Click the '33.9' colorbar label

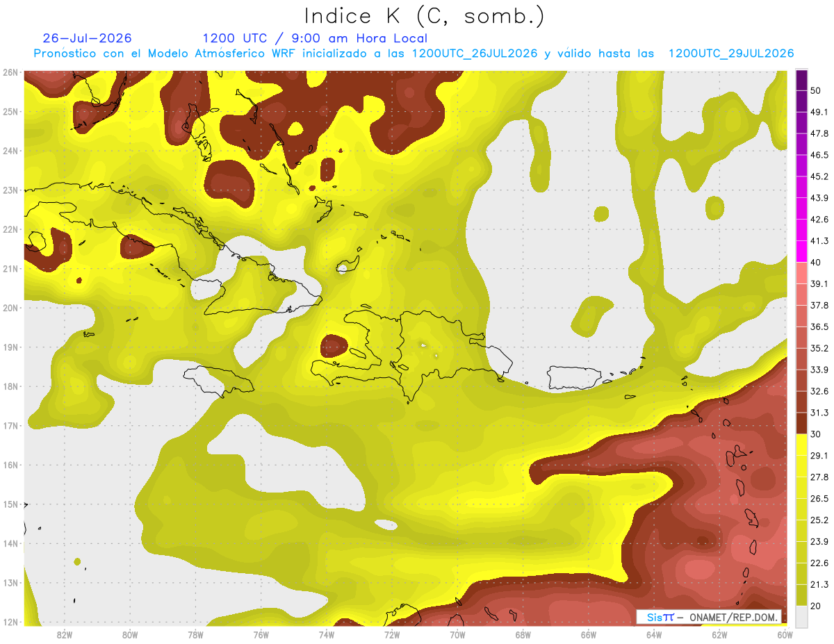click(x=819, y=370)
